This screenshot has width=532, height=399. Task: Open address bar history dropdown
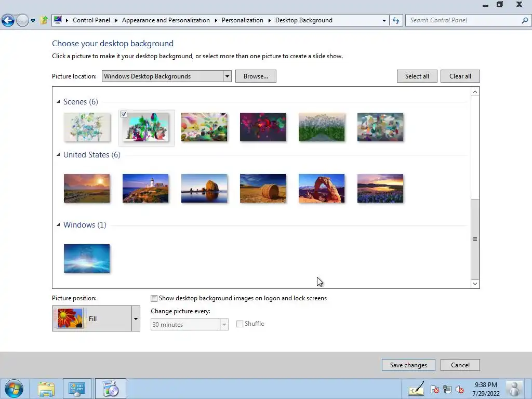(x=384, y=20)
